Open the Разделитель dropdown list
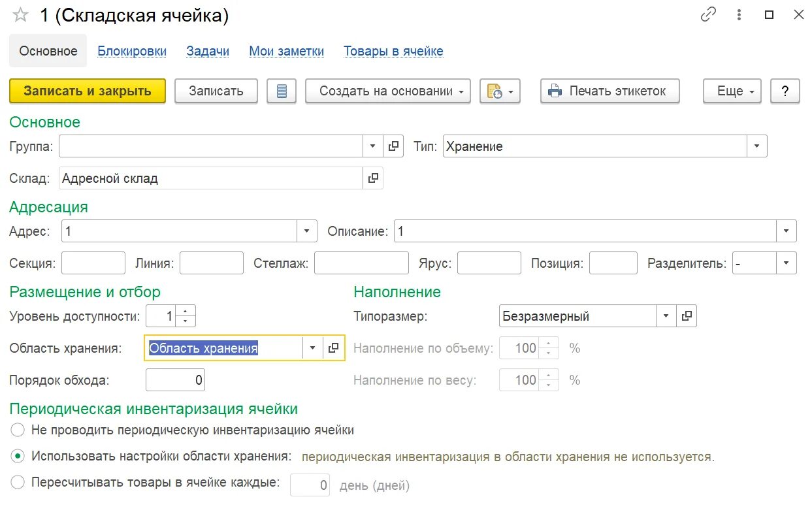812x516 pixels. 787,263
